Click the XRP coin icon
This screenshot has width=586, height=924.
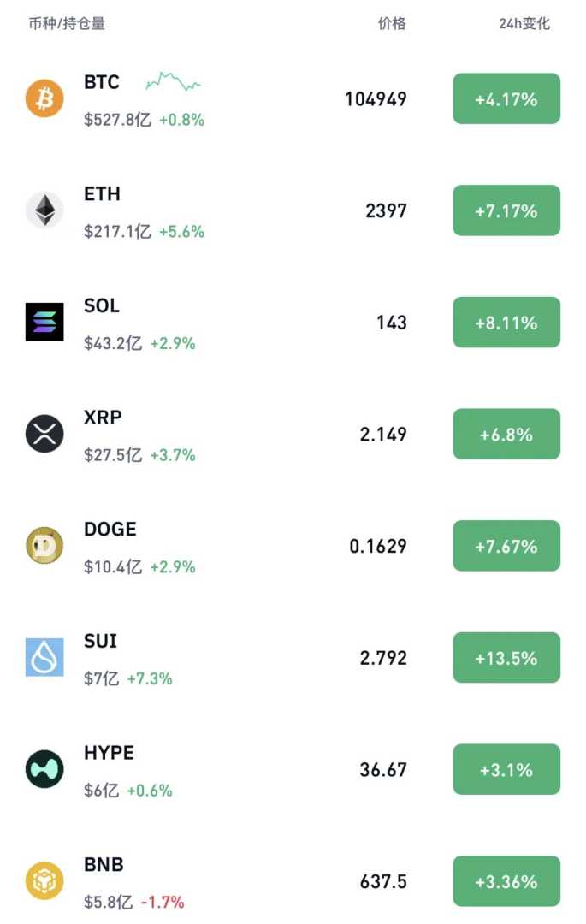click(44, 434)
